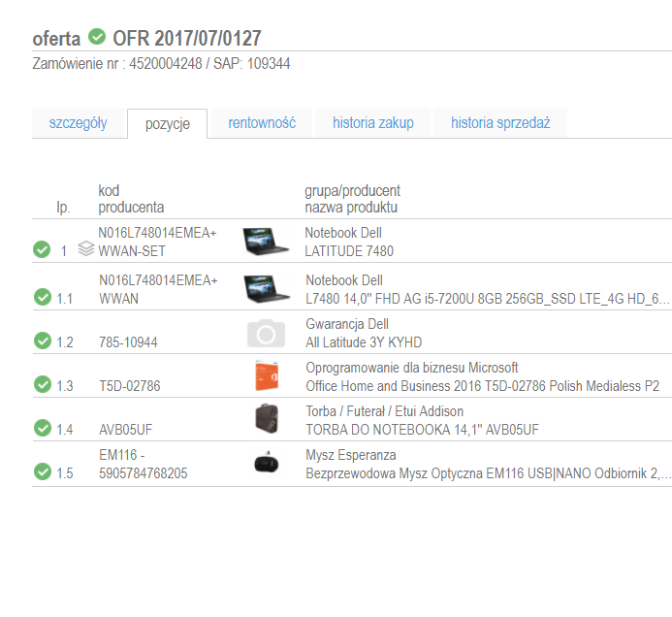672x617 pixels.
Task: Open the historia zakup tab
Action: click(x=372, y=123)
